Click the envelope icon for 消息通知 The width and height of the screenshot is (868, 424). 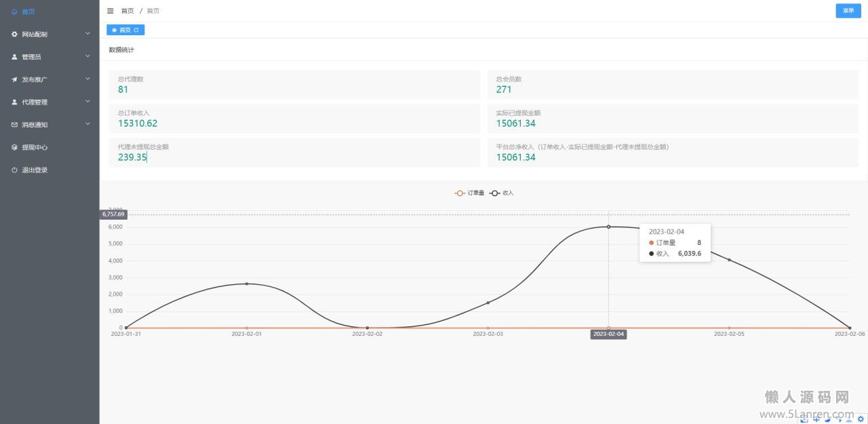tap(15, 125)
